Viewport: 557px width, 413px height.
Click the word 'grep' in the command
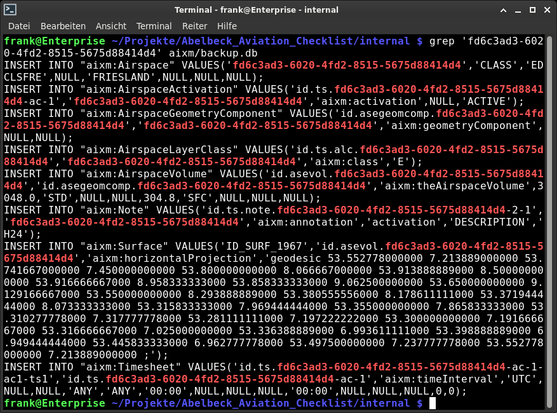(442, 41)
